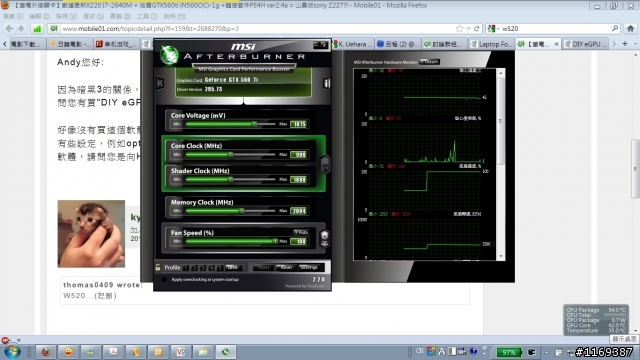Click the Afterburner info 'i' button

click(327, 83)
